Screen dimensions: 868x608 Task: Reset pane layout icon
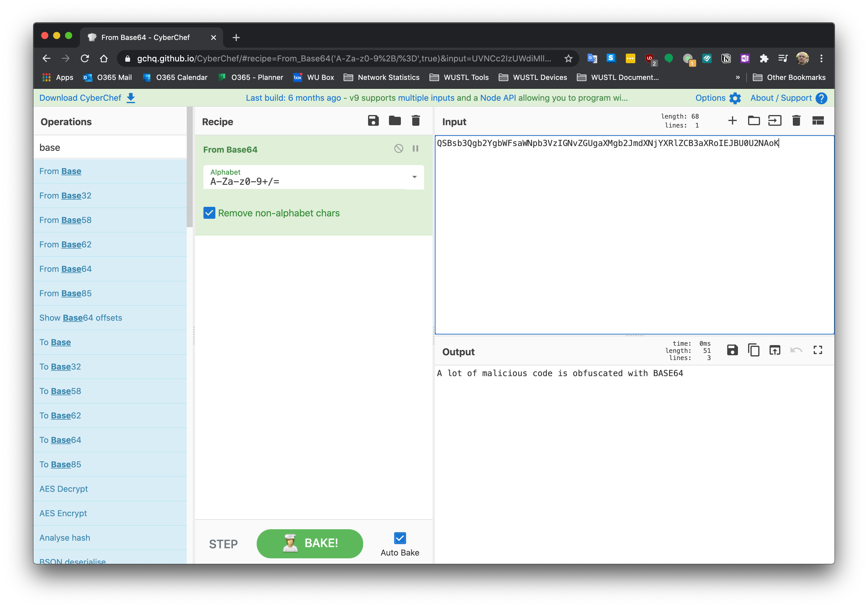(818, 121)
